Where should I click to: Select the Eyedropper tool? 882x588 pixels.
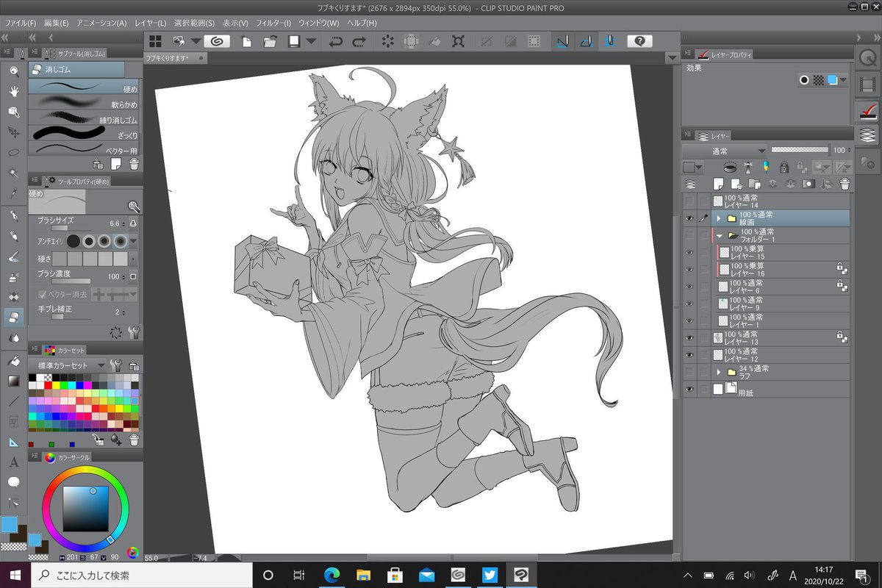point(13,193)
